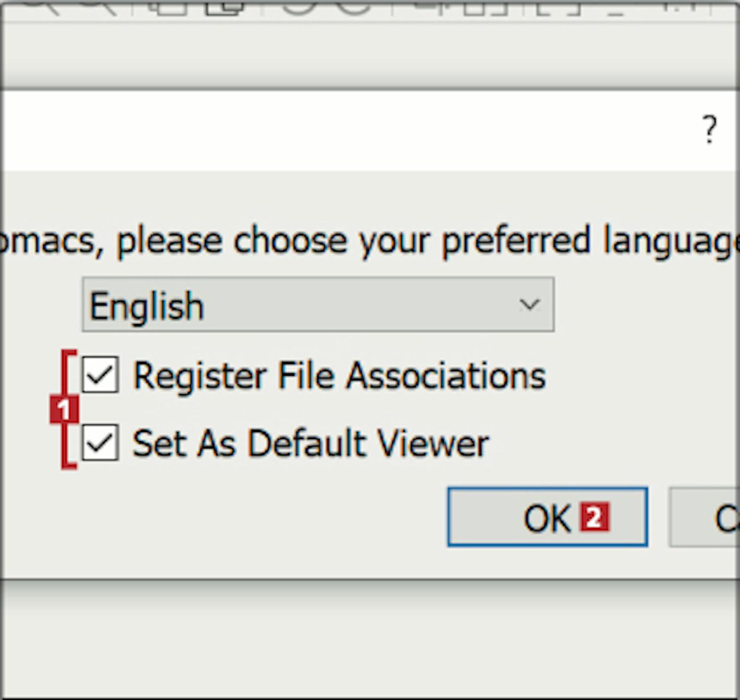
Task: Click the Set As Default Viewer label text
Action: [x=311, y=443]
